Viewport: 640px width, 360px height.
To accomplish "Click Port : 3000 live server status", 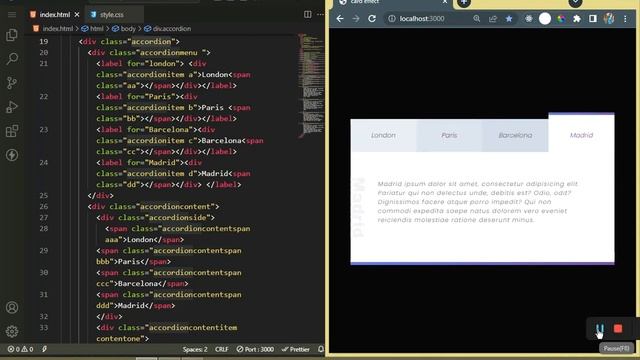I will point(256,349).
